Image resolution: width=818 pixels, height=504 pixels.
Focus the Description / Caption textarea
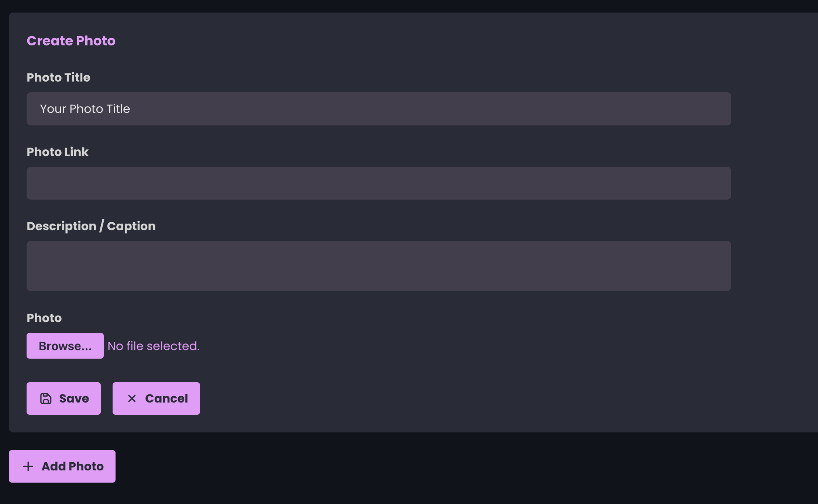coord(379,266)
